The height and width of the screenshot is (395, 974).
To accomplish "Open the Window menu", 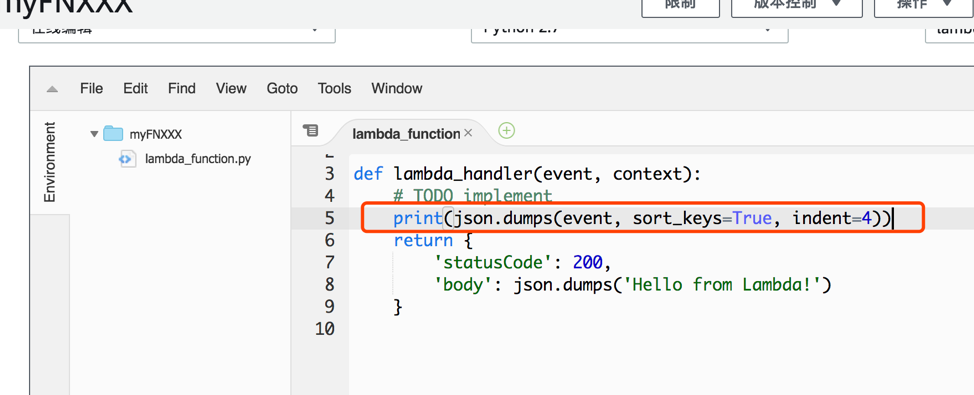I will click(396, 88).
